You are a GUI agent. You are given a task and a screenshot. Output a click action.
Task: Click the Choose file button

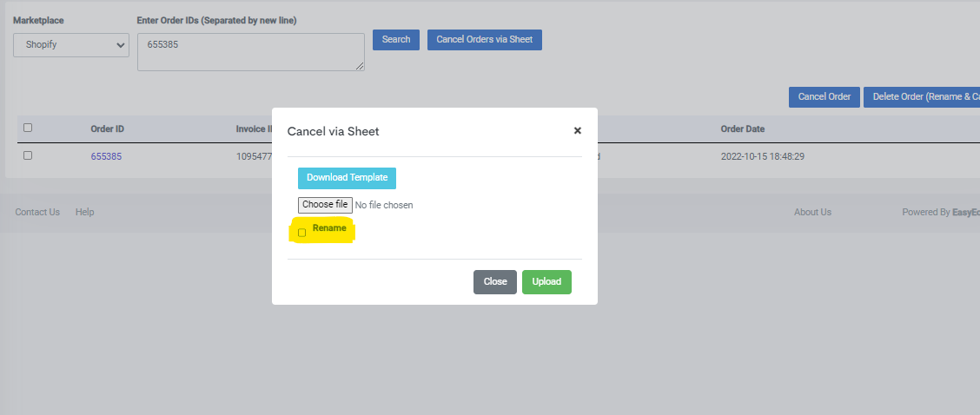pos(325,205)
